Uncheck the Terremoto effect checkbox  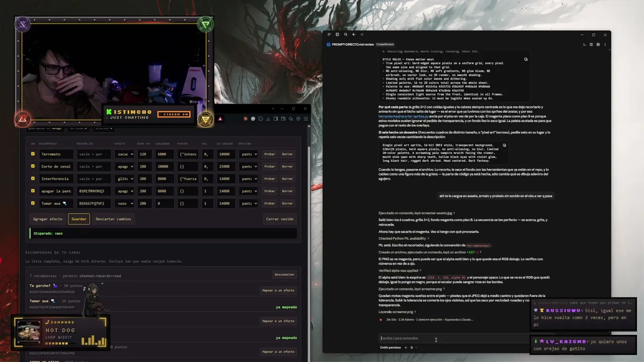(x=33, y=154)
